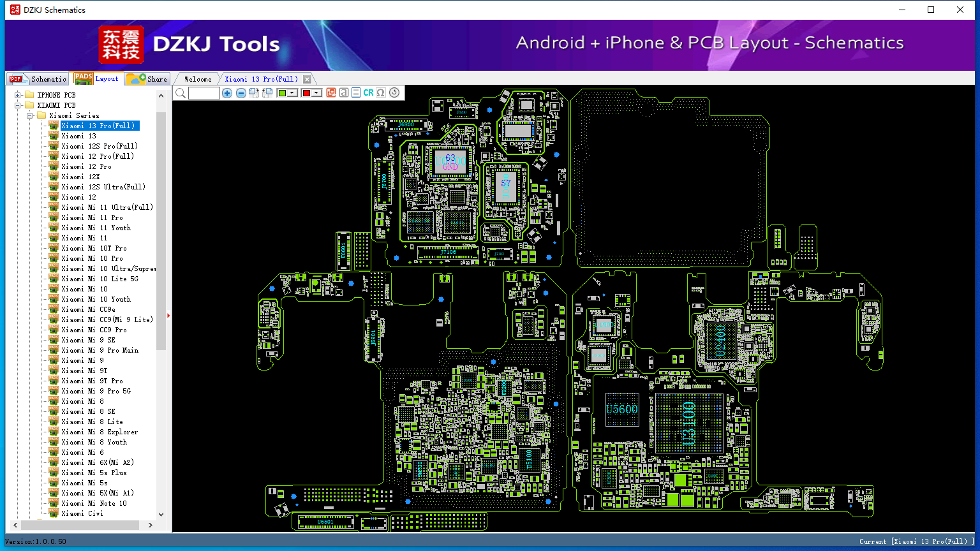
Task: Open Xiaomi Mi 10T Pro layout
Action: pyautogui.click(x=94, y=248)
